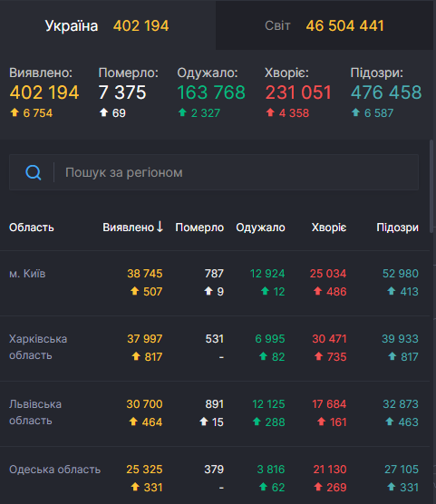Sort table by Підозри column header

397,228
